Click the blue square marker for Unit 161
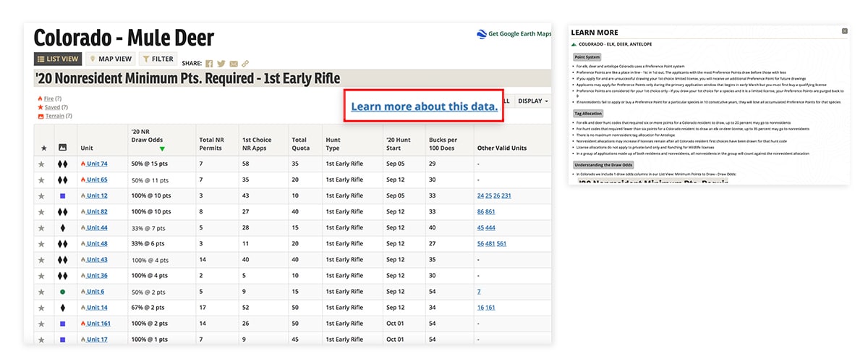 [x=62, y=324]
